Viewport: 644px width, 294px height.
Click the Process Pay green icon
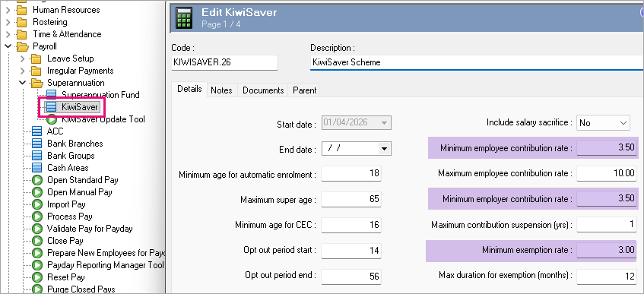pyautogui.click(x=37, y=217)
